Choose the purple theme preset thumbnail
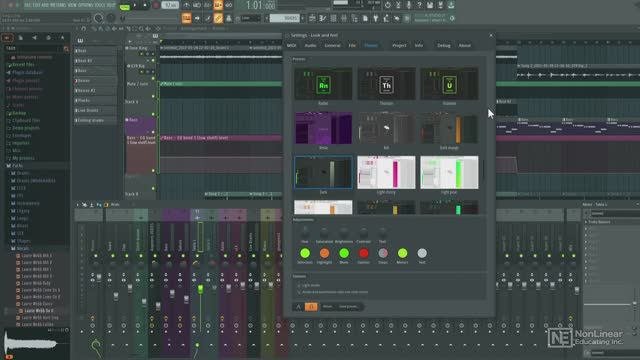This screenshot has width=640, height=360. coord(323,128)
